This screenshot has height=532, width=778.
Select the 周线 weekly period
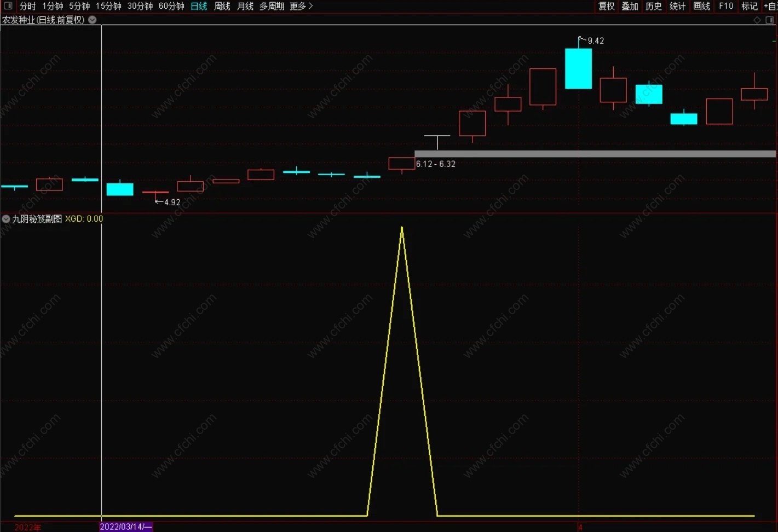tap(222, 6)
